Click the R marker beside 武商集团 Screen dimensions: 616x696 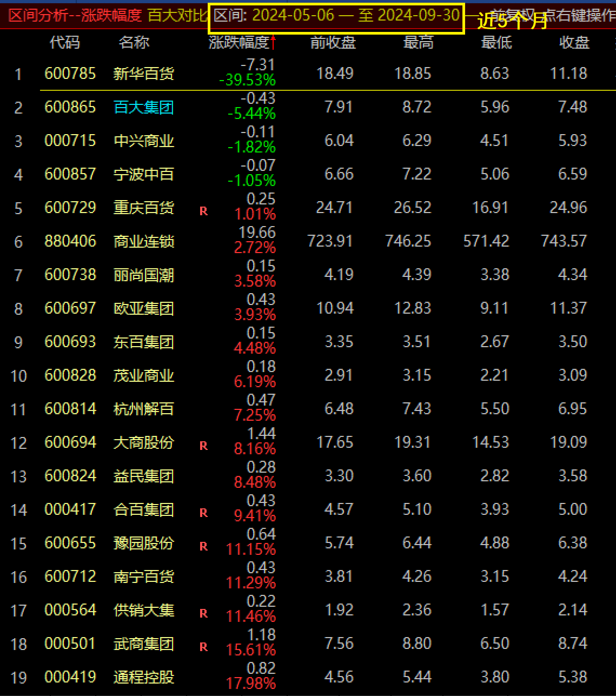pos(203,647)
